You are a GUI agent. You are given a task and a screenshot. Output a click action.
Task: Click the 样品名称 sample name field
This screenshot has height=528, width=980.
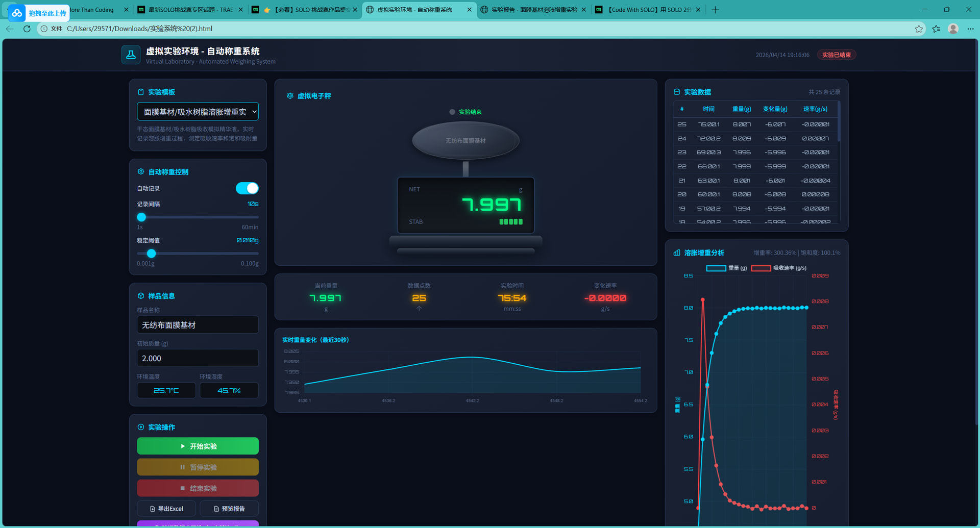198,325
